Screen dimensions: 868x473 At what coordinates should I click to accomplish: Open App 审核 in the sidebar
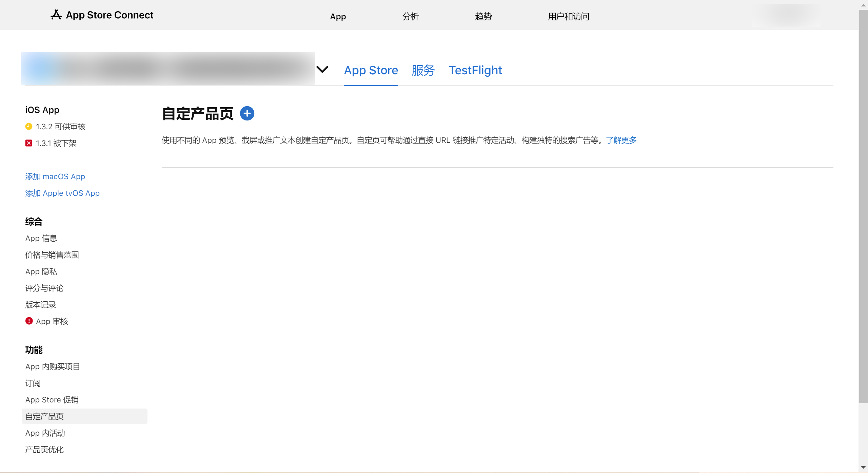[52, 321]
